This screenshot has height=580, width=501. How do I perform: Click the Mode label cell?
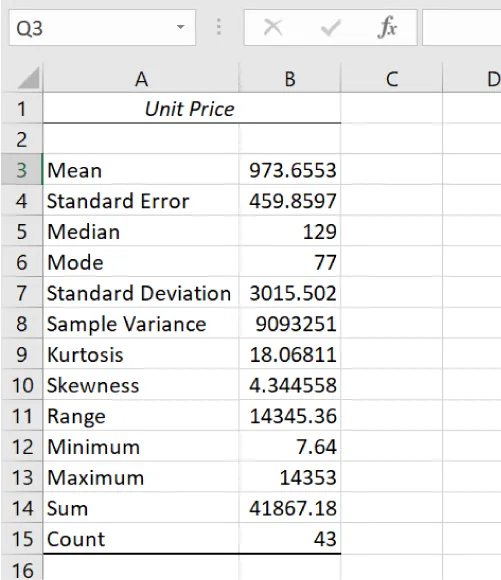click(x=141, y=262)
